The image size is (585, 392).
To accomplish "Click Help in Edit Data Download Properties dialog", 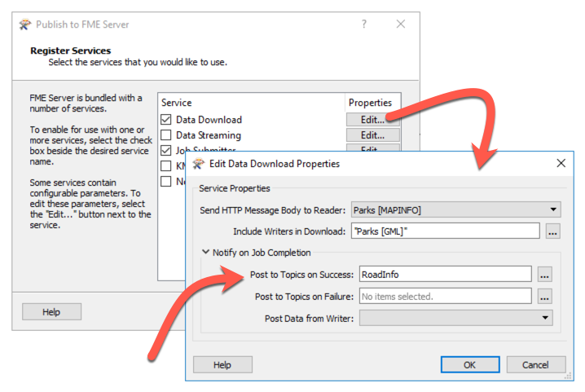I will click(222, 364).
